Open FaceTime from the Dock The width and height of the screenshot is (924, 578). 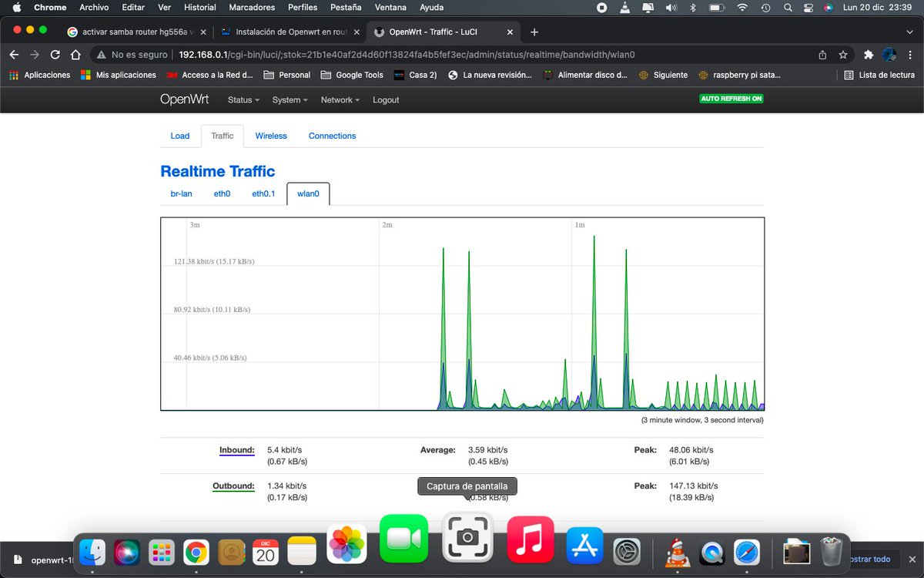click(403, 538)
